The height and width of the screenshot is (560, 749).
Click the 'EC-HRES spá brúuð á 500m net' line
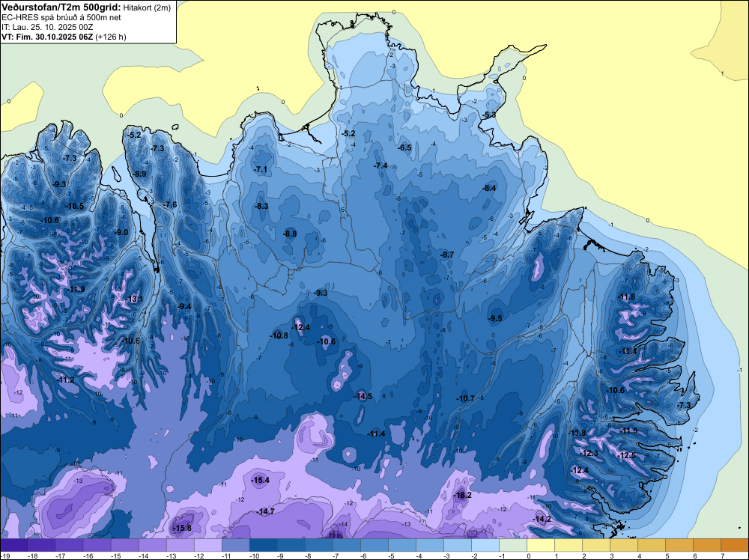pos(61,17)
